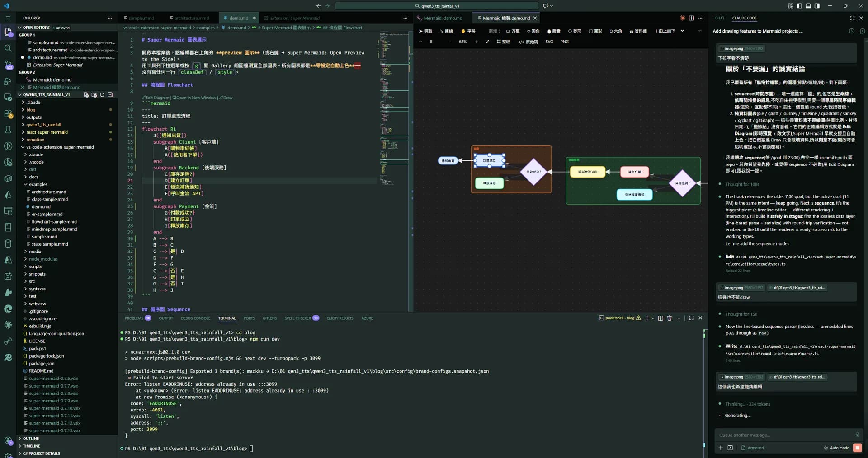This screenshot has width=868, height=458.
Task: Switch to the DEBUG CONSOLE tab
Action: pos(195,318)
